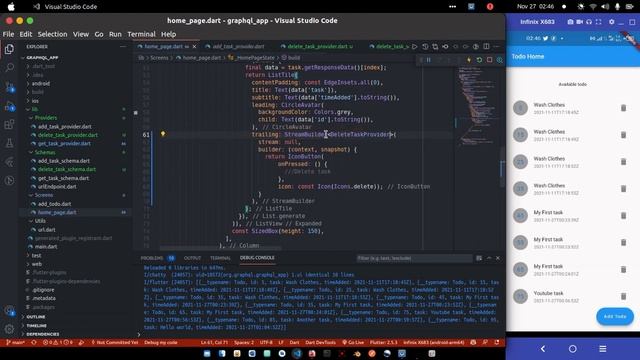Delete the second Wash Clothes todo, id 15
Screen dimensions: 640x360
[x=623, y=135]
